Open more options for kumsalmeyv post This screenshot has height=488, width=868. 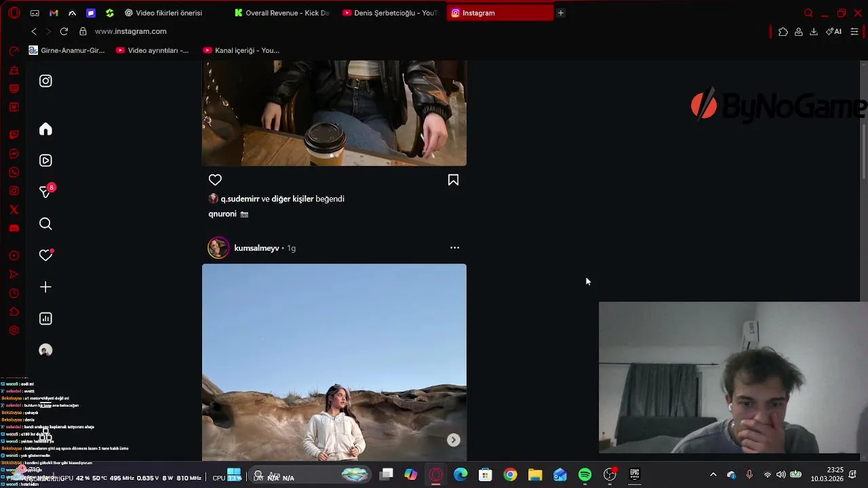click(454, 248)
